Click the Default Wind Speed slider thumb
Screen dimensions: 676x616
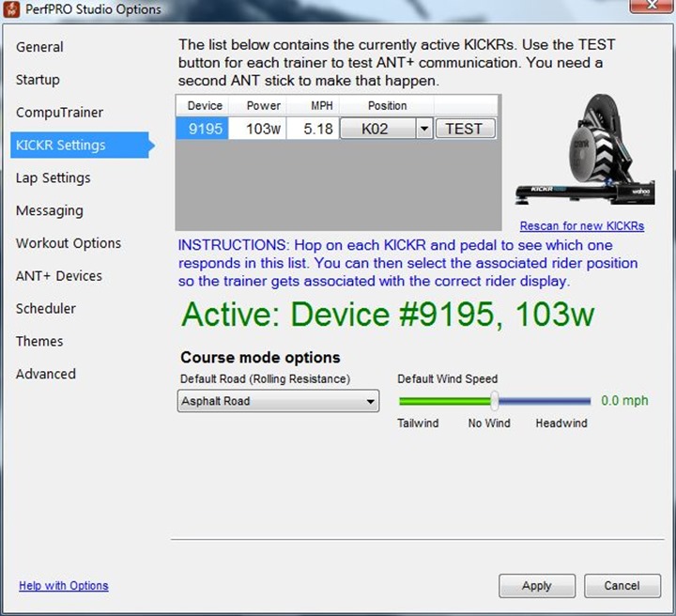pos(495,401)
